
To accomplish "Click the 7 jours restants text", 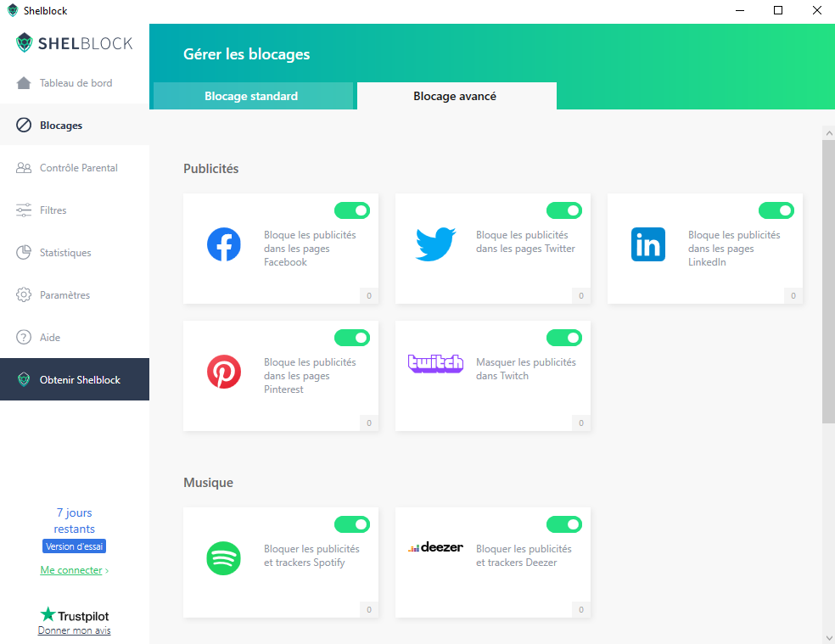I will 75,520.
